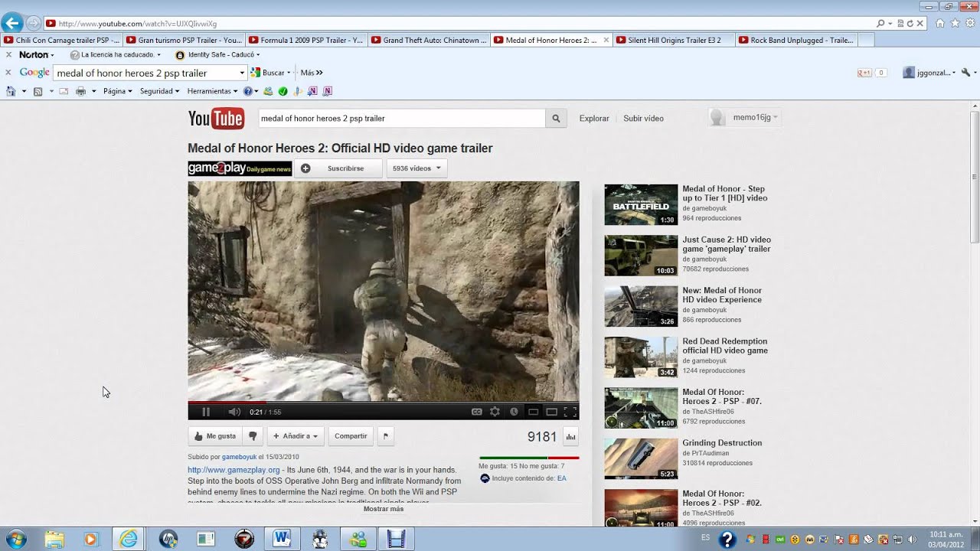Open the Windows Start menu
Image resolution: width=980 pixels, height=551 pixels.
(x=15, y=539)
